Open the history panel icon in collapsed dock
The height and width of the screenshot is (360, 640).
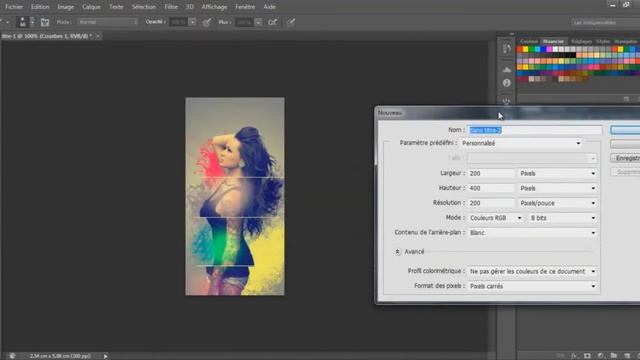click(507, 49)
